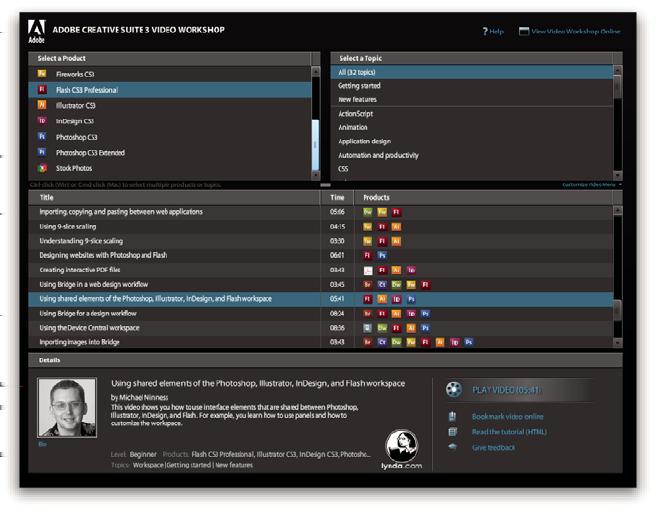Viewport: 656px width, 512px height.
Task: Click the document icon beside Read the tutorial
Action: point(452,432)
